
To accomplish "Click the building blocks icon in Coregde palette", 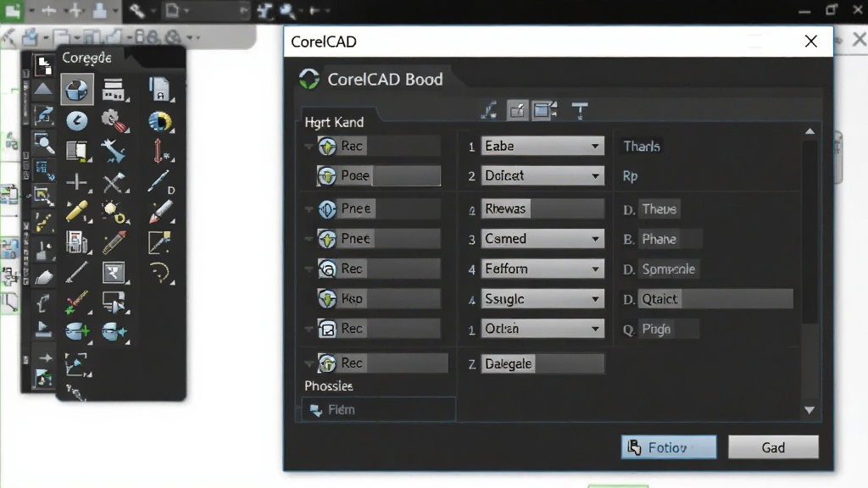I will (114, 90).
